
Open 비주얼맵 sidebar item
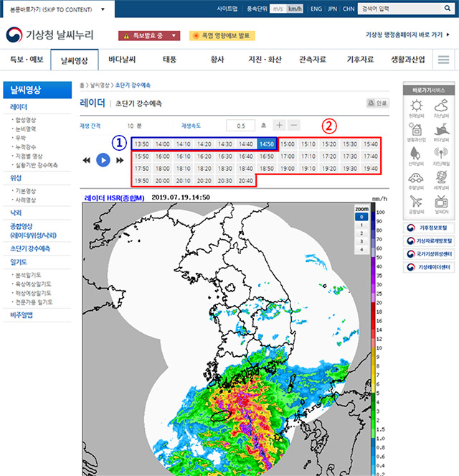pyautogui.click(x=22, y=315)
